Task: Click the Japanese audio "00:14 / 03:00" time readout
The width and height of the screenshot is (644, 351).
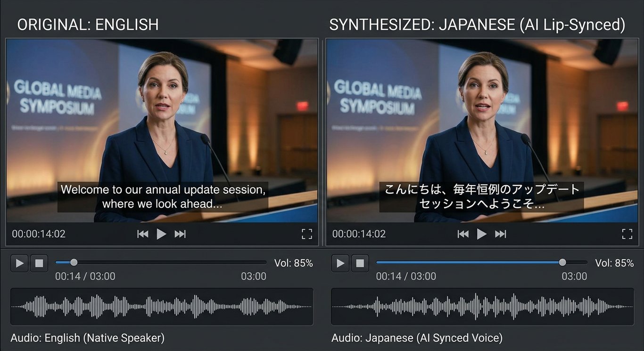Action: click(406, 276)
